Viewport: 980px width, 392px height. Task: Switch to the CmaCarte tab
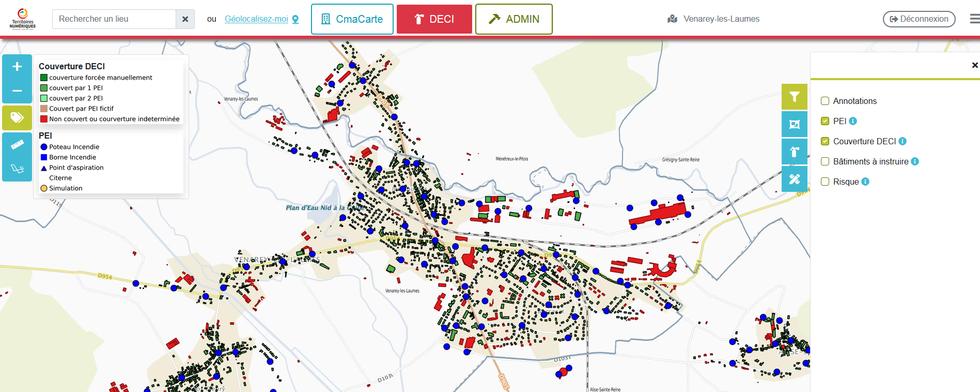point(352,19)
